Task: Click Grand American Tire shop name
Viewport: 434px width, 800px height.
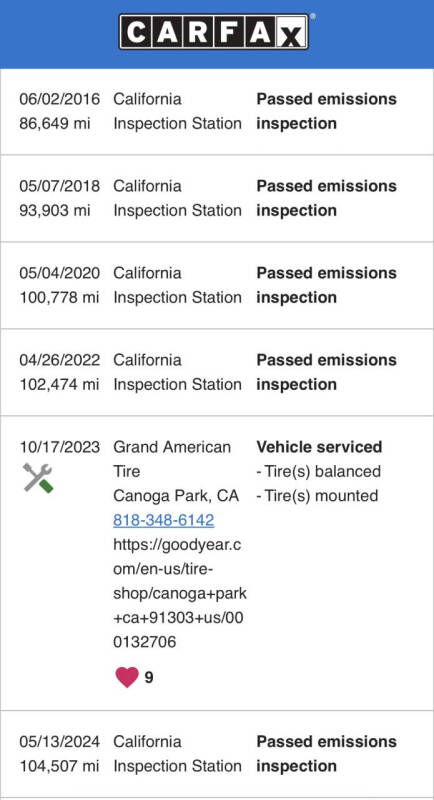Action: tap(172, 459)
